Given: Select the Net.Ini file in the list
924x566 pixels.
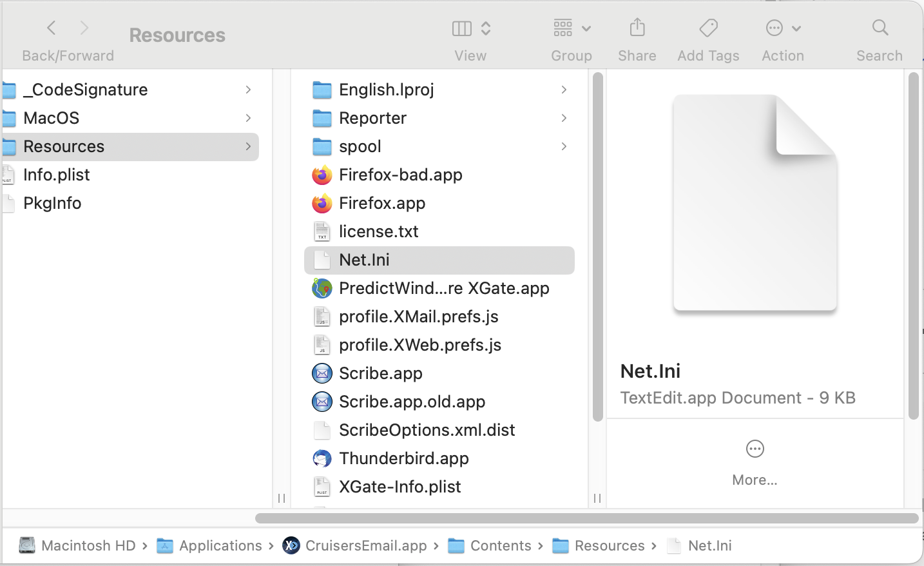Looking at the screenshot, I should [x=439, y=260].
